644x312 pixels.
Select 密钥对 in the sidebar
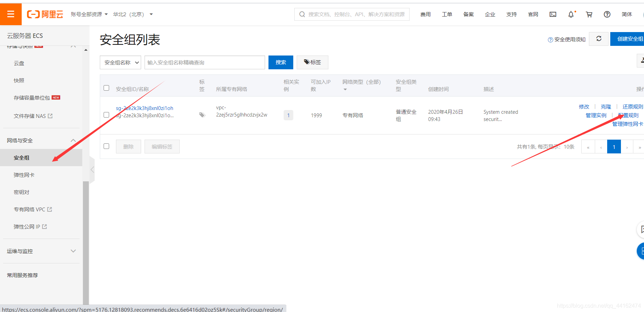(x=21, y=192)
